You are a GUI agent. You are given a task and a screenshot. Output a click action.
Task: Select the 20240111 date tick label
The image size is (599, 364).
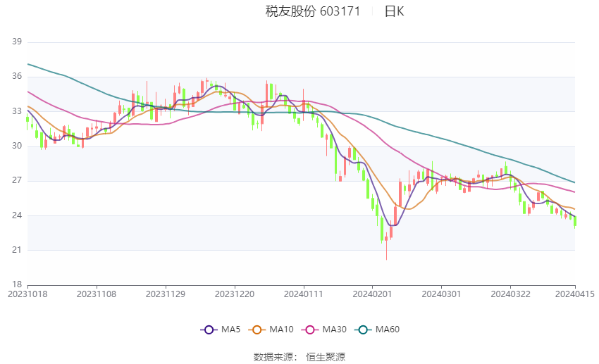click(303, 294)
